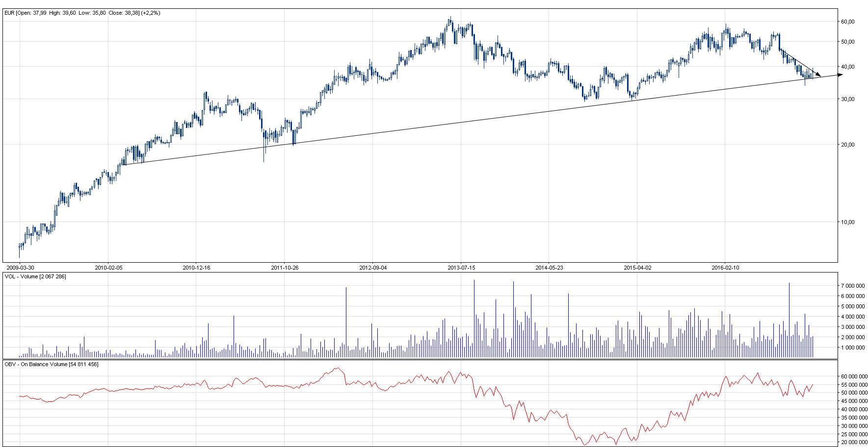Select the 30,00 level on the price axis
The width and height of the screenshot is (868, 447).
point(847,99)
